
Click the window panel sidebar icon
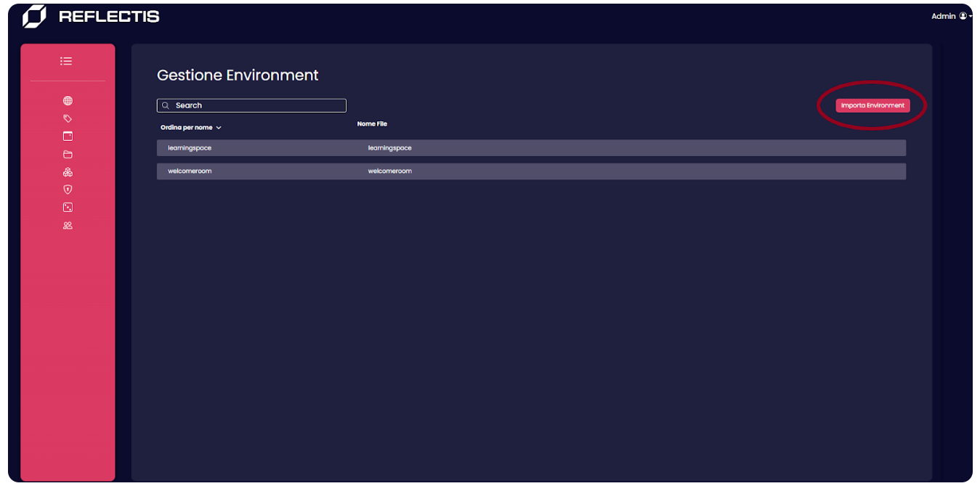click(x=68, y=136)
